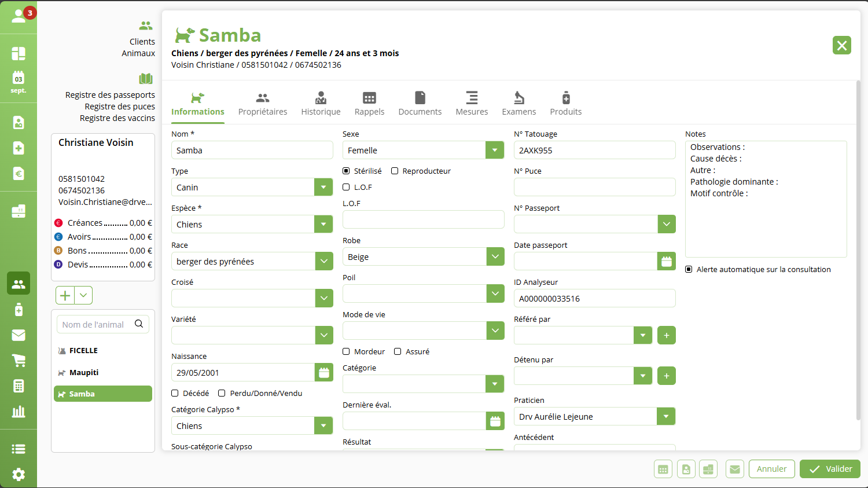Click the plus button beside Référé par

[667, 335]
